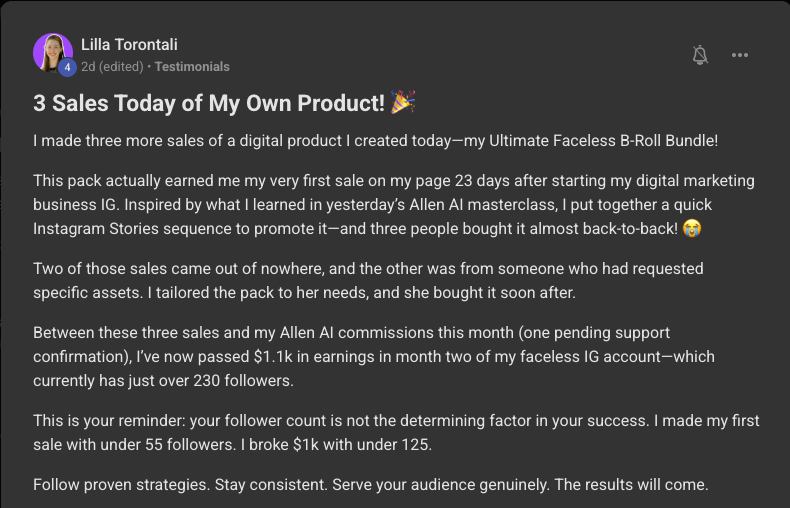Click "Ultimate Faceless B-Roll Bundle" text
This screenshot has width=790, height=508.
(602, 141)
